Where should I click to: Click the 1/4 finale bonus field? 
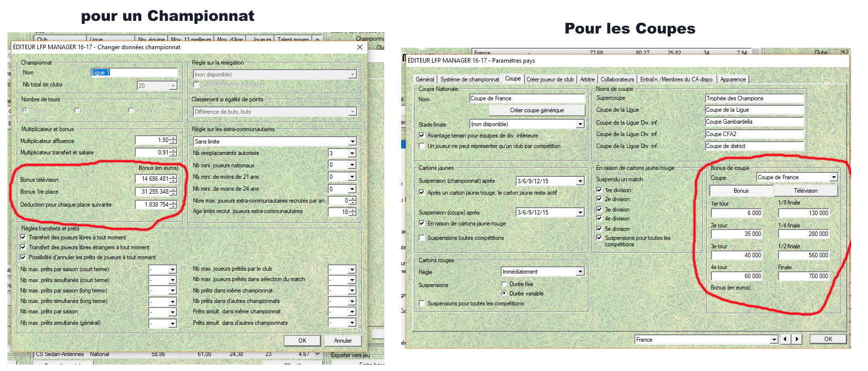pyautogui.click(x=804, y=234)
